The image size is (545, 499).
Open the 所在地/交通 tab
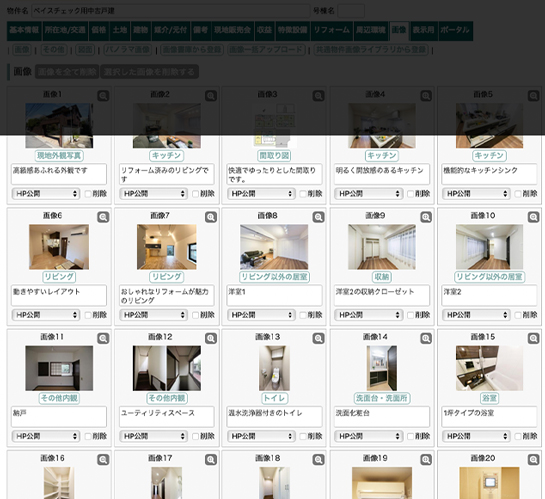(65, 30)
